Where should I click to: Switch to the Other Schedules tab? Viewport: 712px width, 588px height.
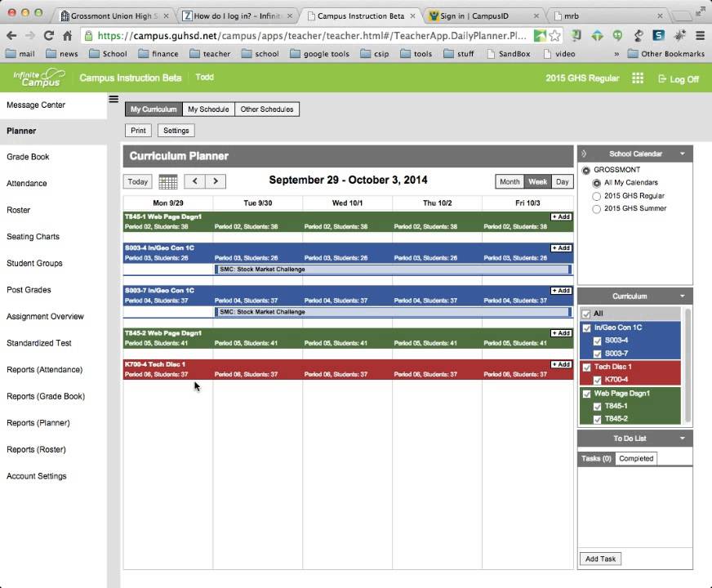(267, 109)
